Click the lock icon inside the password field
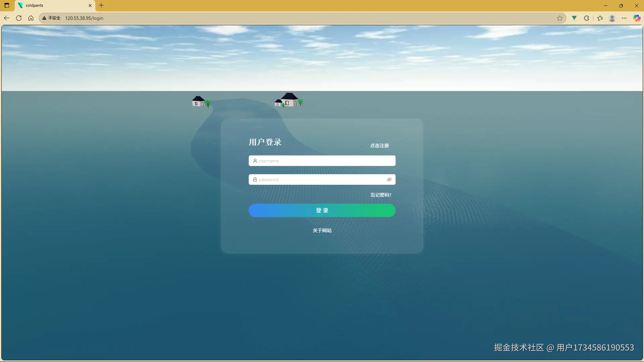644x362 pixels. click(x=255, y=179)
